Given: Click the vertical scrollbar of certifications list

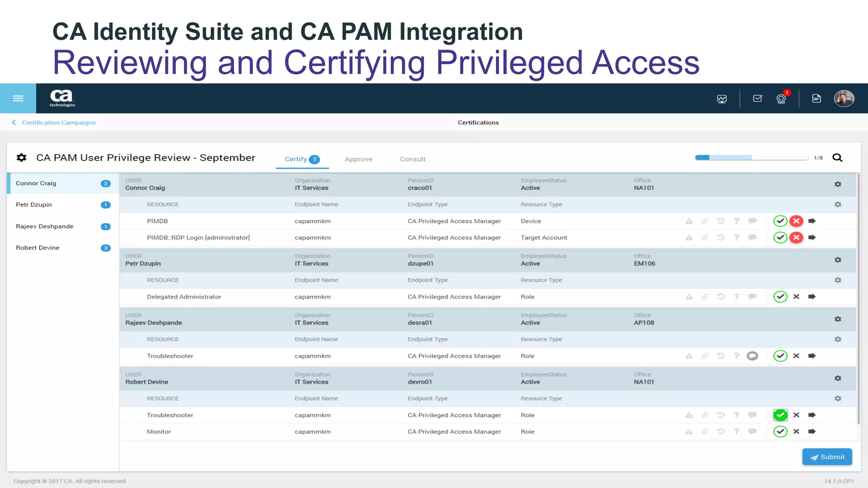Looking at the screenshot, I should (x=858, y=299).
